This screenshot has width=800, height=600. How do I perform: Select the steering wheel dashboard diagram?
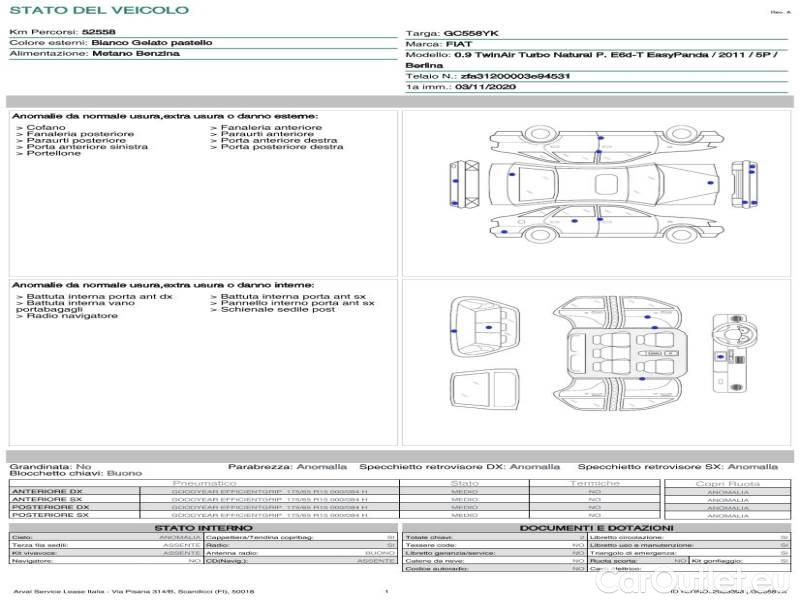pos(729,355)
